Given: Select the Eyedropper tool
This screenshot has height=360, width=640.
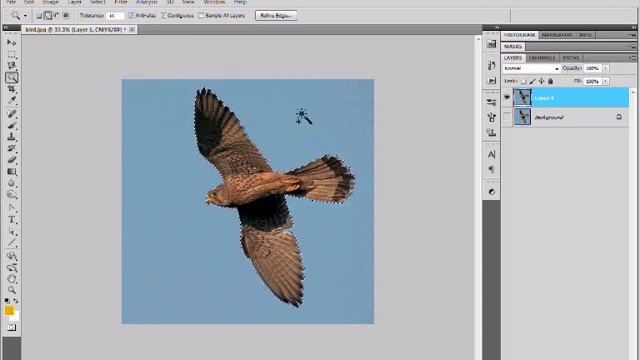Looking at the screenshot, I should coord(11,100).
